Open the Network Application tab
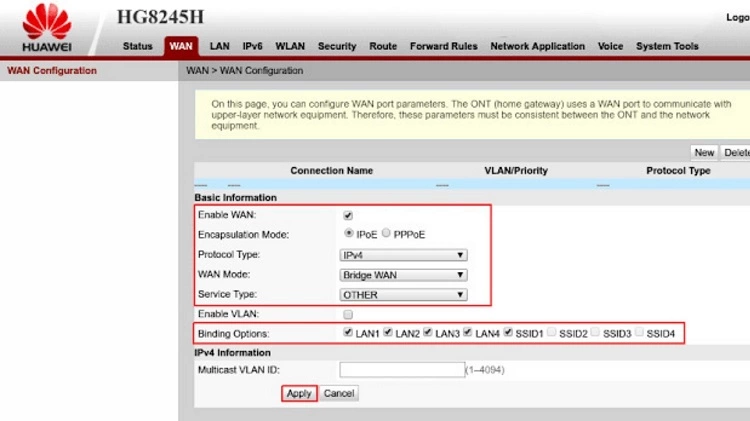Viewport: 750px width, 421px height. coord(537,46)
